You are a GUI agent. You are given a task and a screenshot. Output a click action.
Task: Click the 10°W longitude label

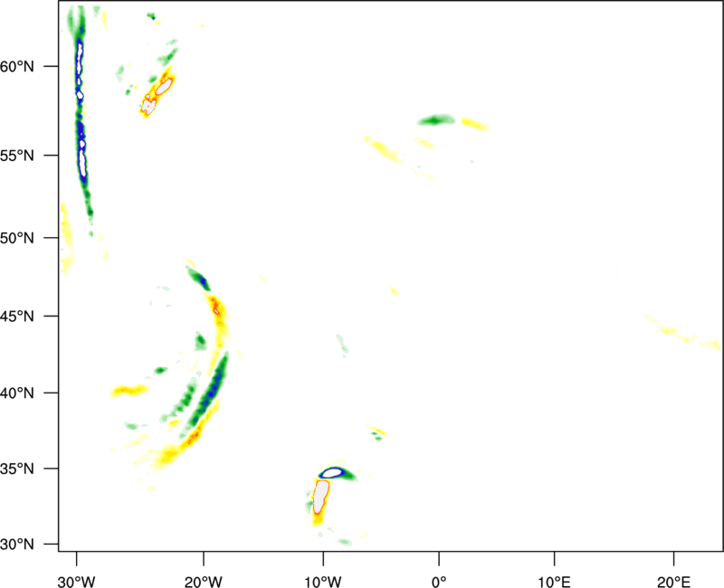323,582
